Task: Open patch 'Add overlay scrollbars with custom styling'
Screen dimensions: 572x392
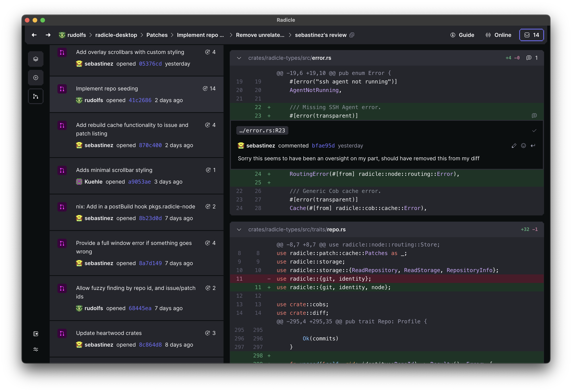Action: [x=130, y=52]
